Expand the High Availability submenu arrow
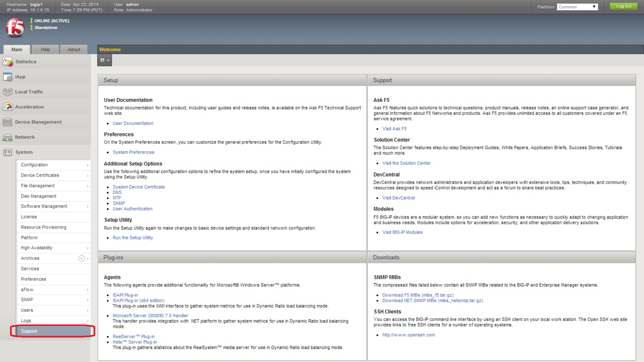Viewport: 644px width, 362px height. pyautogui.click(x=88, y=248)
